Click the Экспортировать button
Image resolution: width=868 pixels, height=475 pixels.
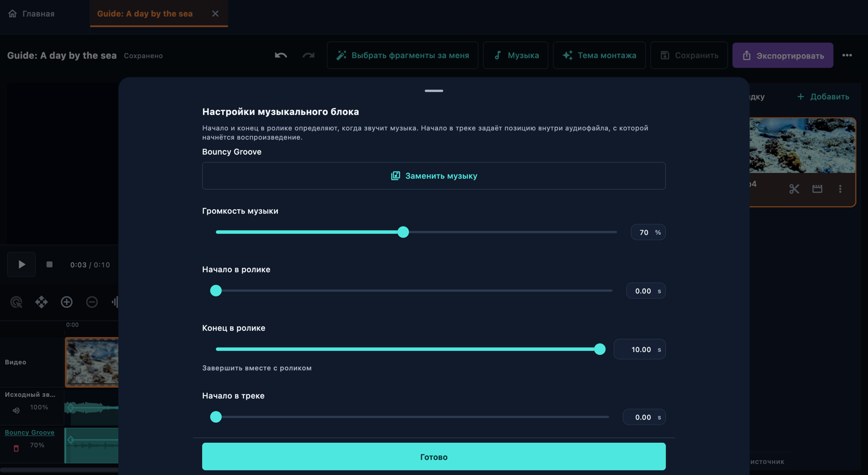click(x=783, y=55)
